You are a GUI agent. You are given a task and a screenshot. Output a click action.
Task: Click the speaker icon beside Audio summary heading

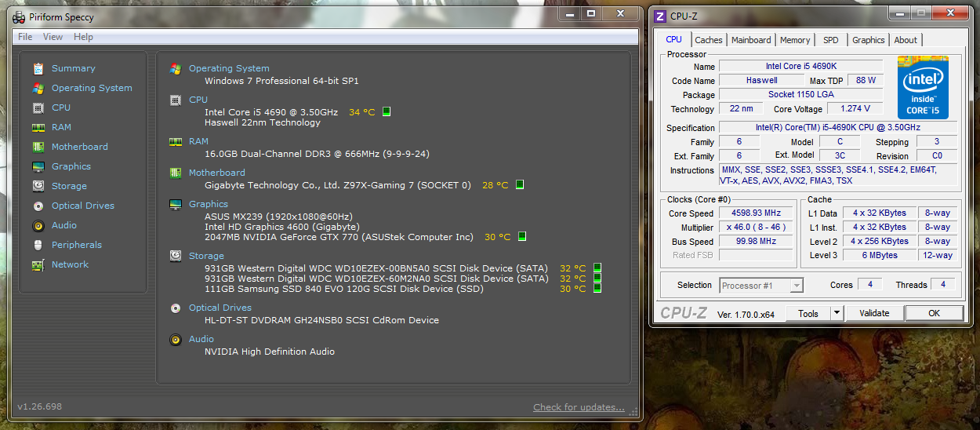click(176, 339)
